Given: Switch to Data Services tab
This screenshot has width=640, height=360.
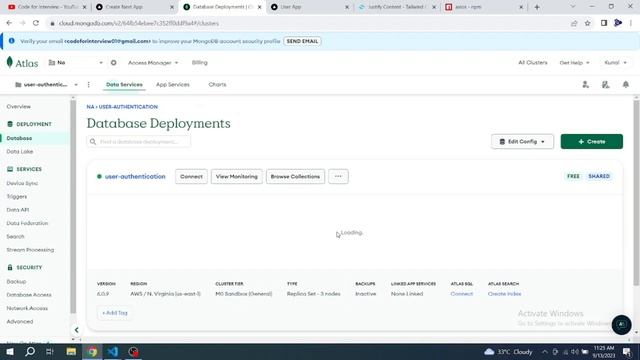Looking at the screenshot, I should [x=124, y=84].
